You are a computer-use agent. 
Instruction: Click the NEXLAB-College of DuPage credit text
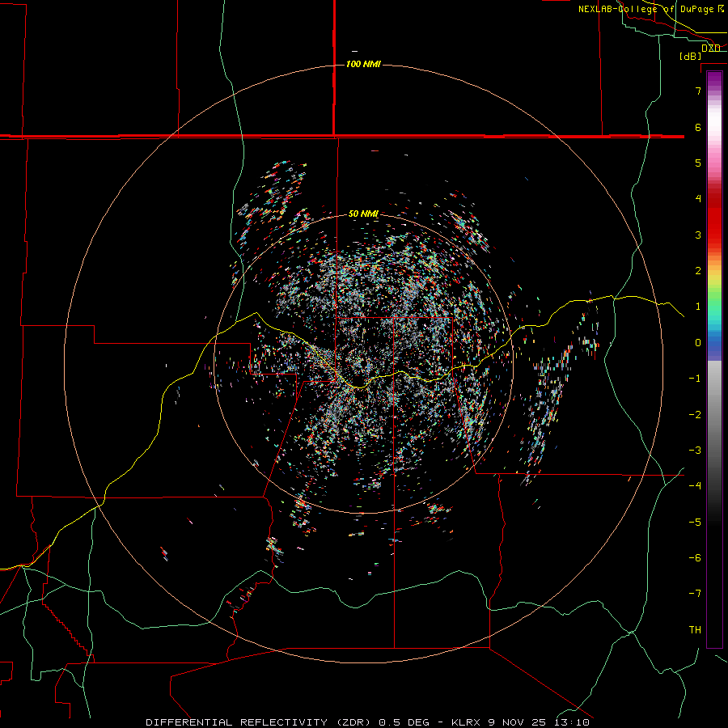coord(651,9)
